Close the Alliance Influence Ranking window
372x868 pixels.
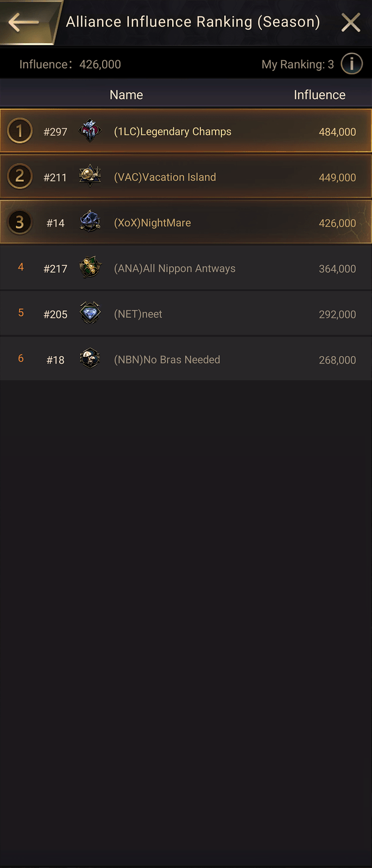pyautogui.click(x=351, y=22)
